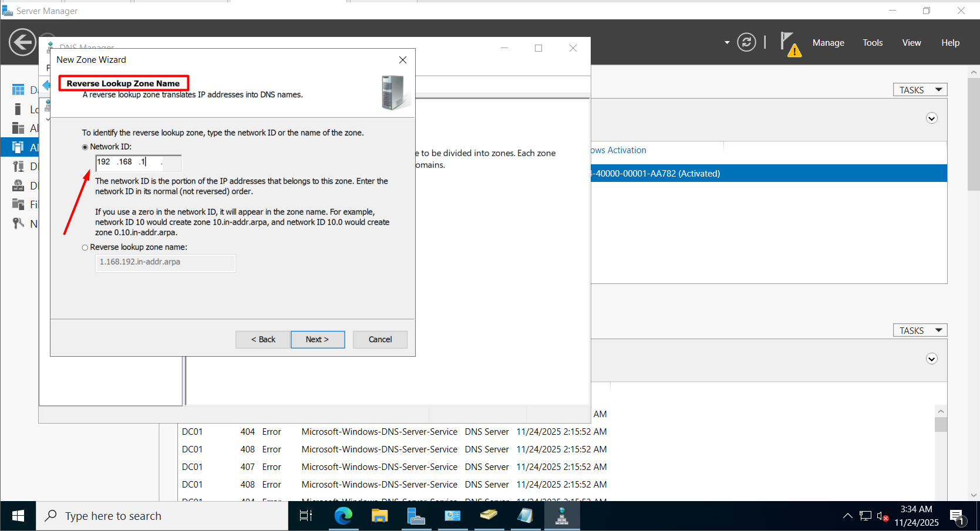This screenshot has height=531, width=980.
Task: Click the Network ID input field
Action: [138, 163]
